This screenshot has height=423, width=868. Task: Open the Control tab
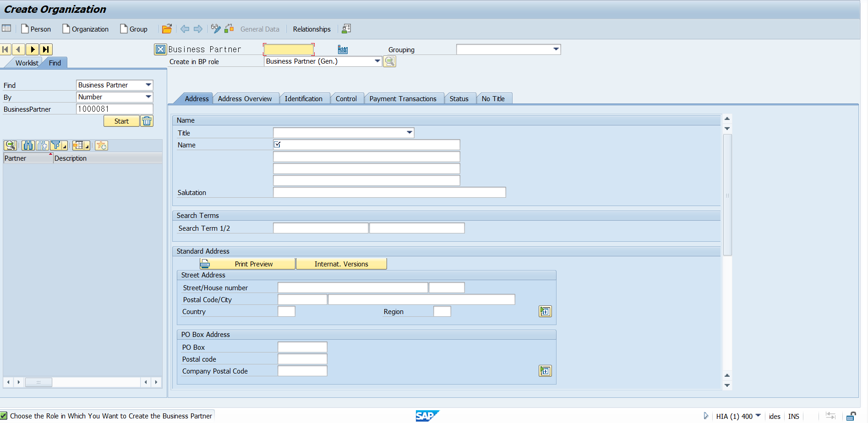[346, 99]
